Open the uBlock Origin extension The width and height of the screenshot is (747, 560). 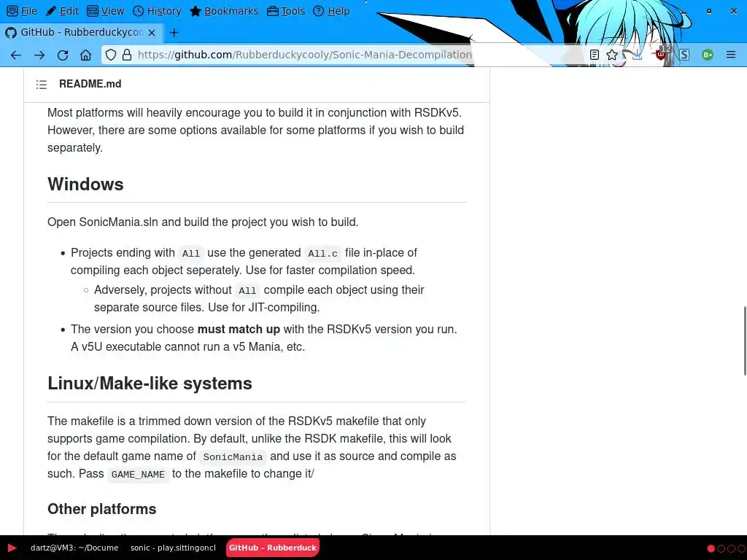661,54
